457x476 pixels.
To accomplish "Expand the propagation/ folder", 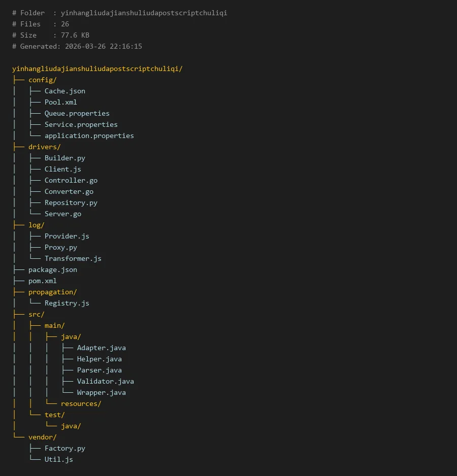I will click(x=52, y=292).
